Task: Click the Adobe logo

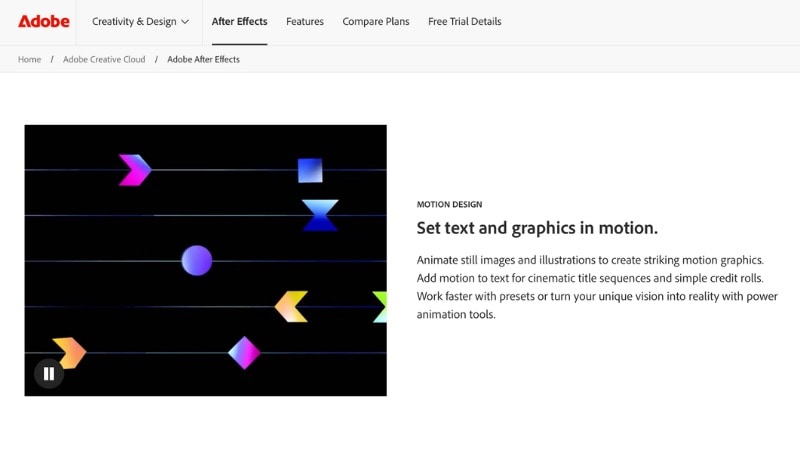Action: coord(44,21)
